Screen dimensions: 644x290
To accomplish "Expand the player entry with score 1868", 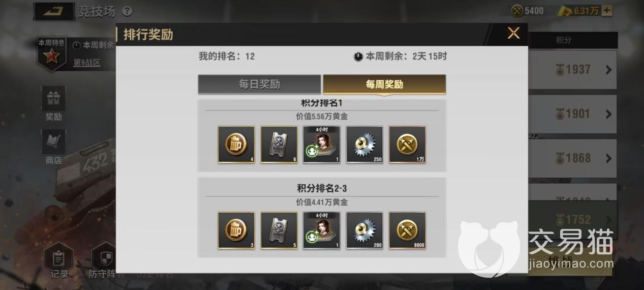I will pos(572,158).
